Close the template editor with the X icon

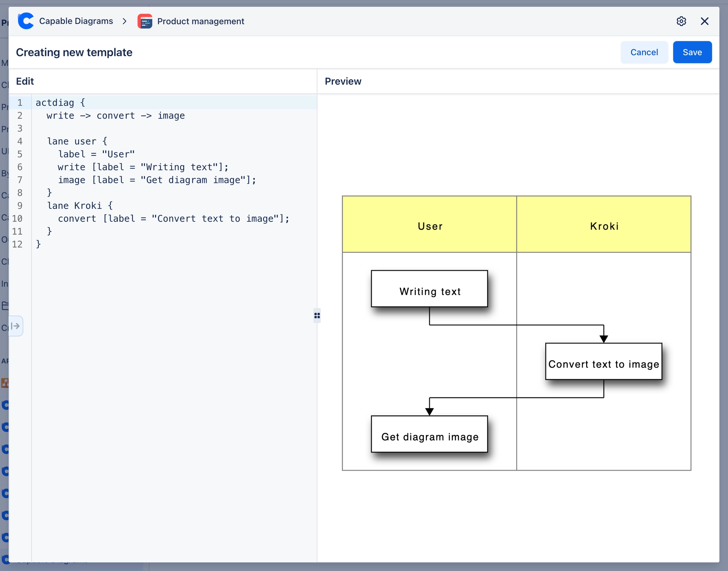tap(705, 21)
